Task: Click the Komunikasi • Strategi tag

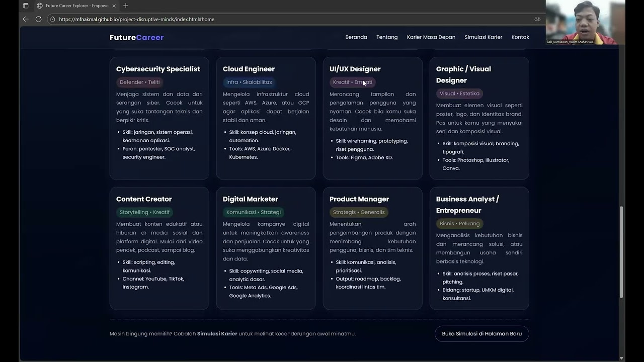Action: (254, 212)
